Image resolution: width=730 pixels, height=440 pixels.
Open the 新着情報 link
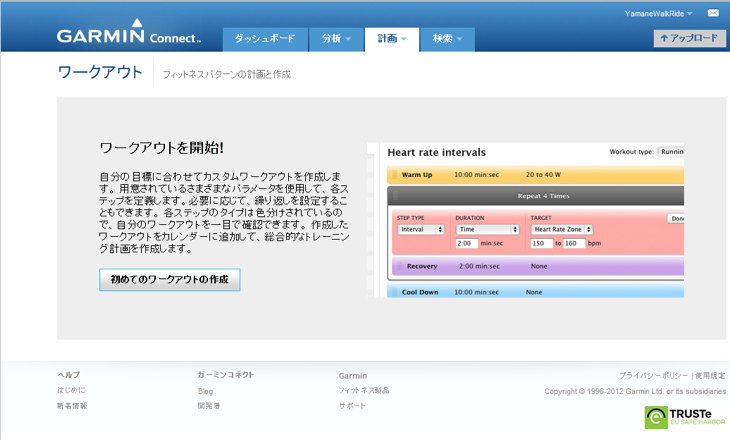click(x=72, y=406)
